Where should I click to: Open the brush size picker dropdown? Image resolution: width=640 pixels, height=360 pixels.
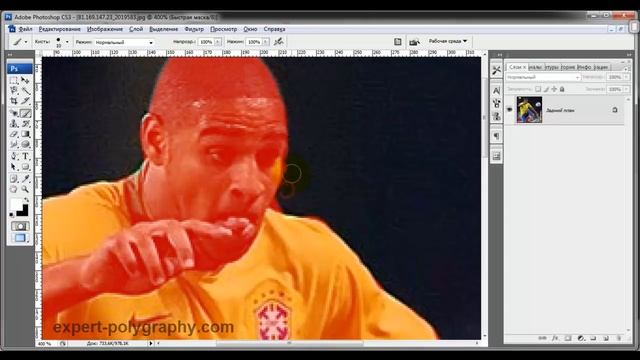pyautogui.click(x=67, y=42)
